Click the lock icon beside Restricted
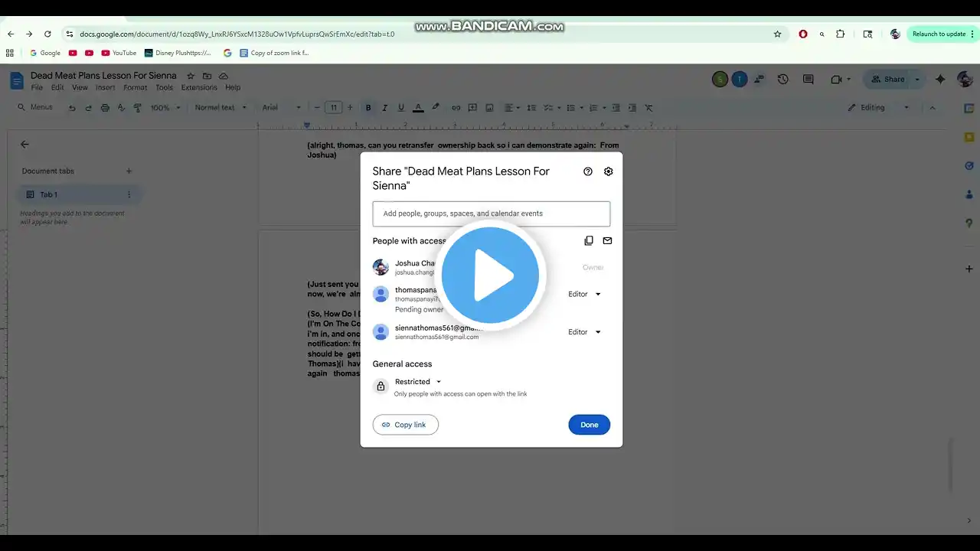 (381, 386)
